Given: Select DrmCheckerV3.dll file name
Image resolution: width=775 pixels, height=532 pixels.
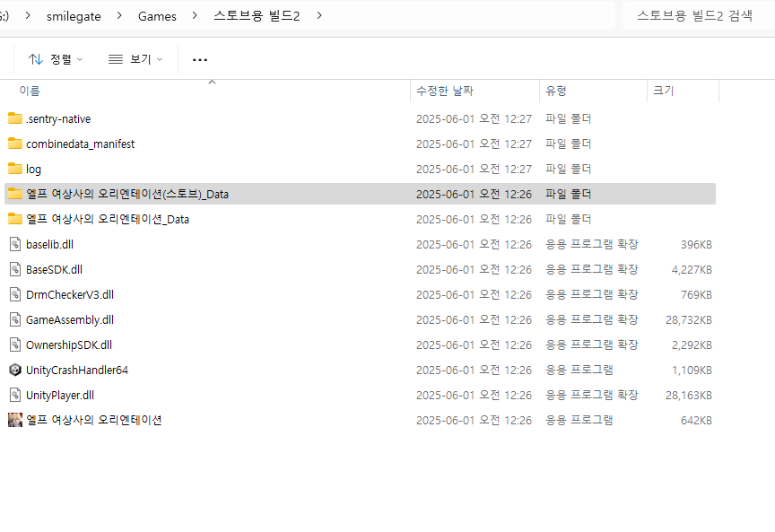Looking at the screenshot, I should 70,294.
